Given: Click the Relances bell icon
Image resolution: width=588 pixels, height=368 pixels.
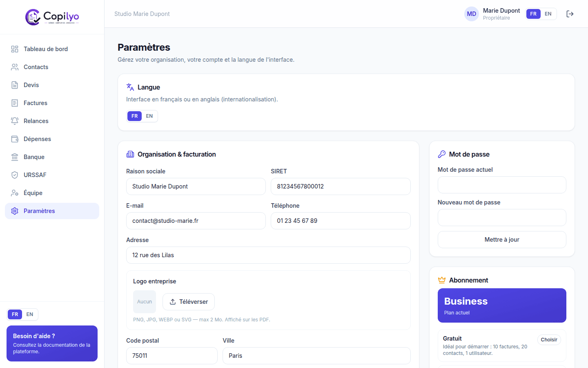Looking at the screenshot, I should 15,121.
